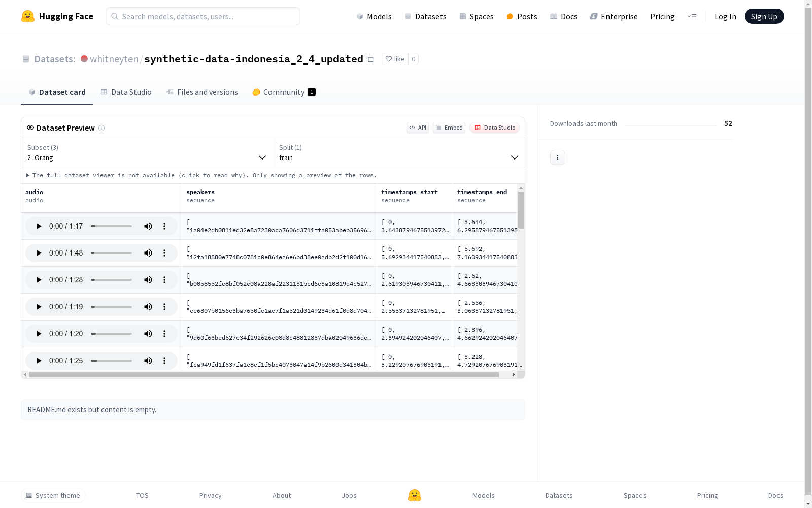Viewport: 812px width, 508px height.
Task: Click the Dataset Preview info icon
Action: [x=101, y=128]
